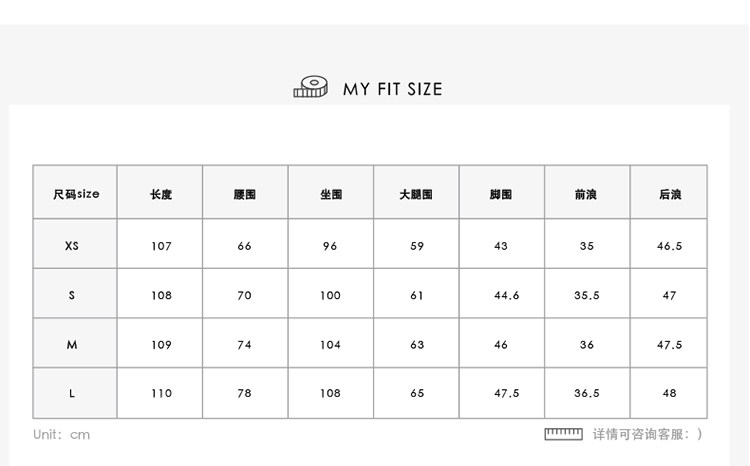Select the 脚围 column header

click(501, 194)
